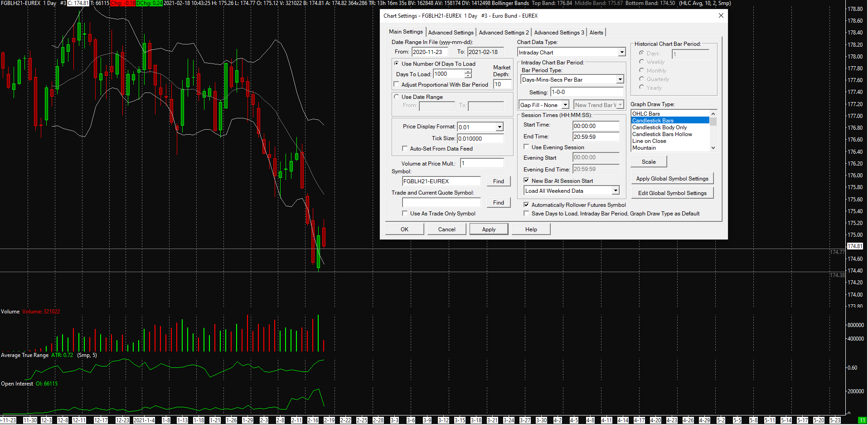
Task: Click Find next to the Symbol field
Action: 498,181
